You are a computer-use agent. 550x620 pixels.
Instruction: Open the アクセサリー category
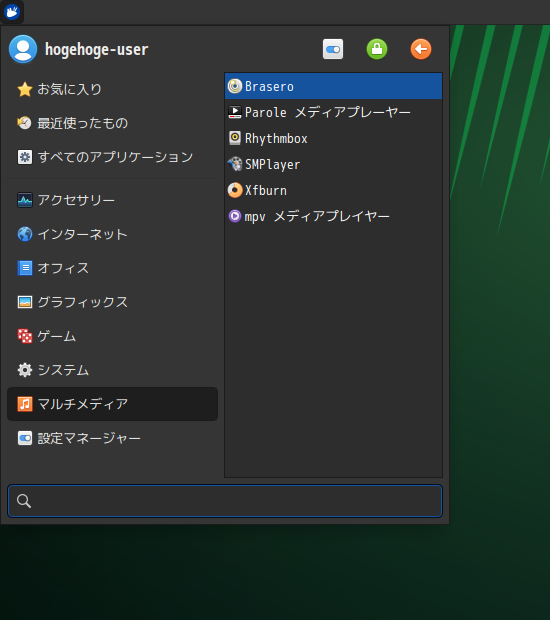(112, 200)
